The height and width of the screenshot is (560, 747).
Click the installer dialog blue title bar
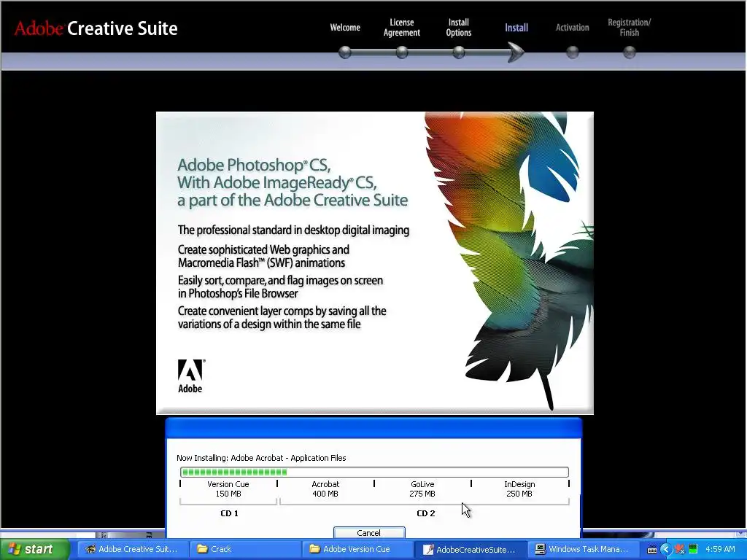coord(373,427)
